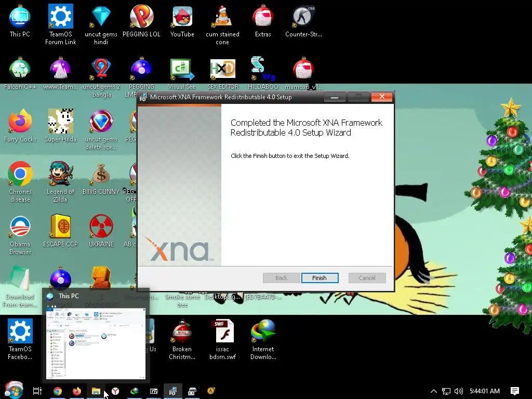Open Internet Download Manager taskbar icon
The image size is (532, 399).
(x=135, y=391)
